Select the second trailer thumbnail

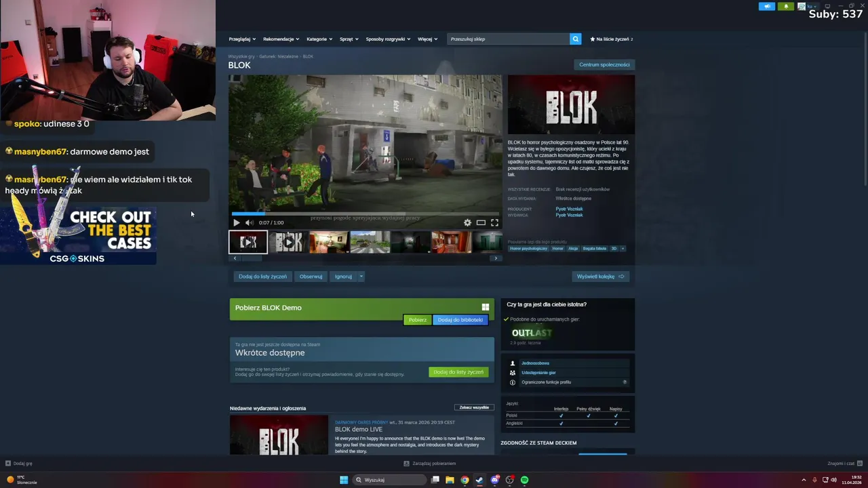pyautogui.click(x=288, y=242)
